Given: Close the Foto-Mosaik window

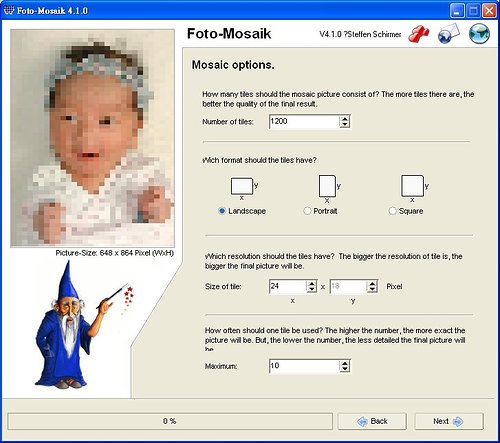Looking at the screenshot, I should pyautogui.click(x=489, y=11).
